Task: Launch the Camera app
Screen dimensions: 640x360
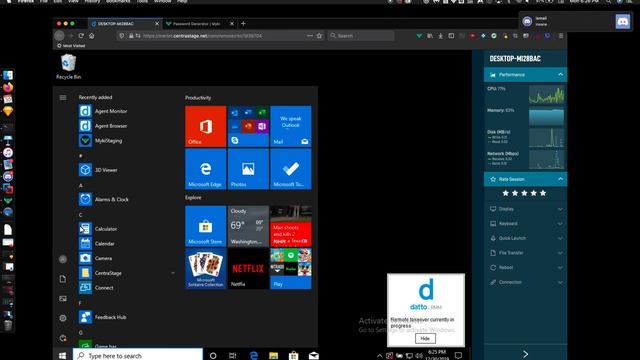Action: pos(96,258)
